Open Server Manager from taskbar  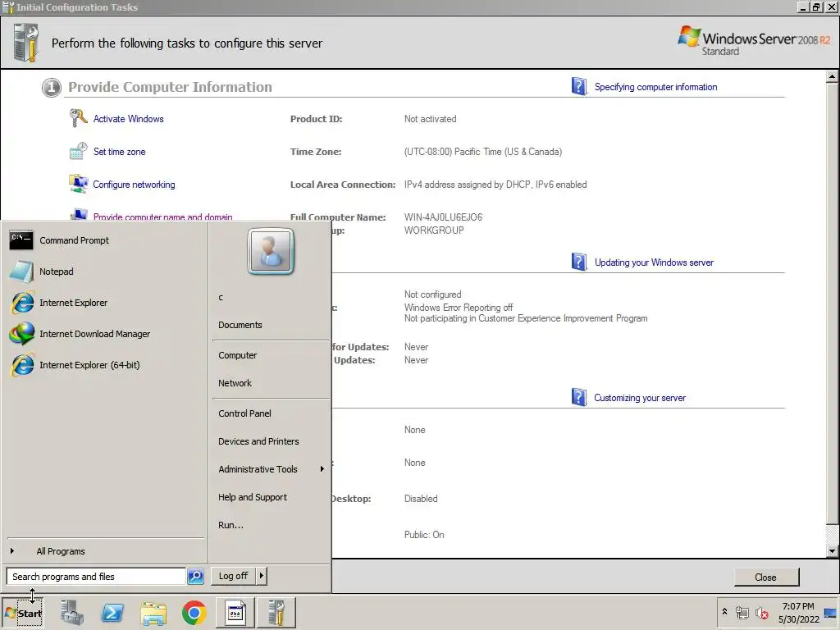[x=72, y=613]
